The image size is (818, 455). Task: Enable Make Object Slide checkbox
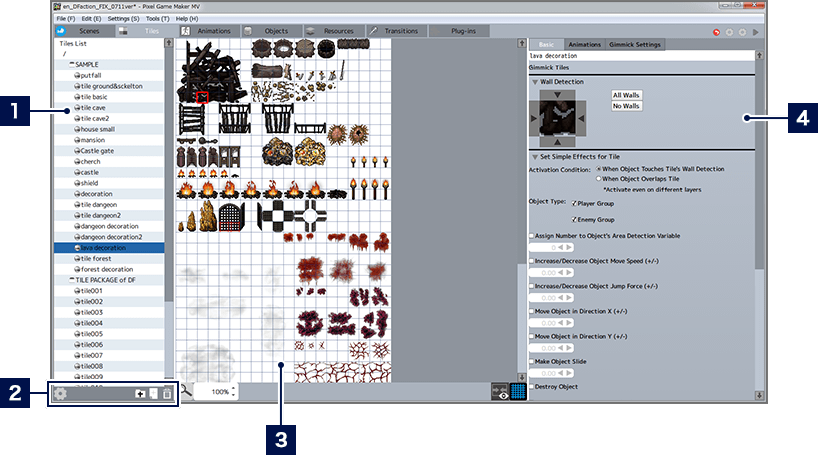coord(532,361)
